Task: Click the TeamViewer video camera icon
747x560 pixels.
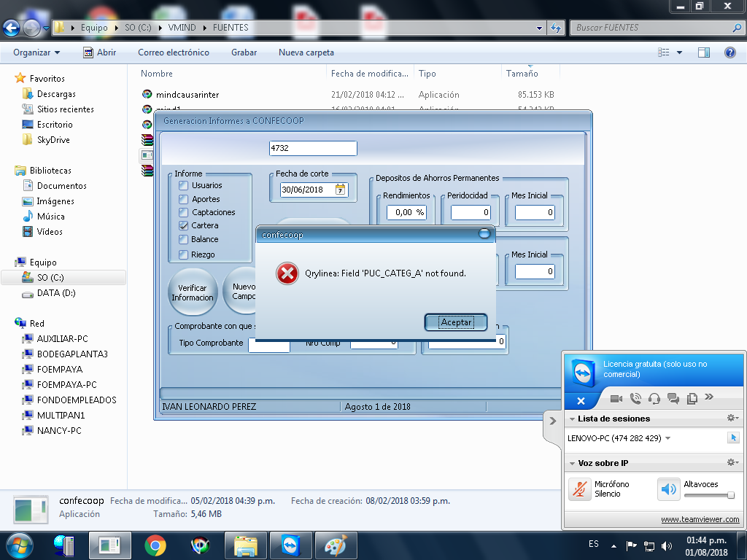Action: point(616,398)
